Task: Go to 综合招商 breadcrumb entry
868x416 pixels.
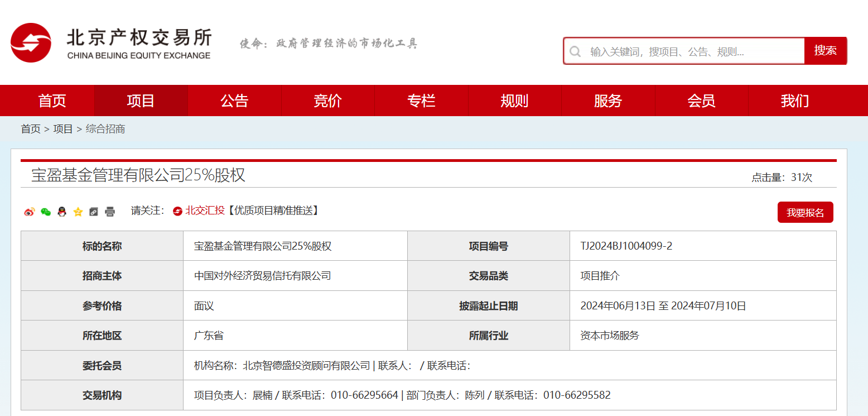Action: [x=105, y=128]
